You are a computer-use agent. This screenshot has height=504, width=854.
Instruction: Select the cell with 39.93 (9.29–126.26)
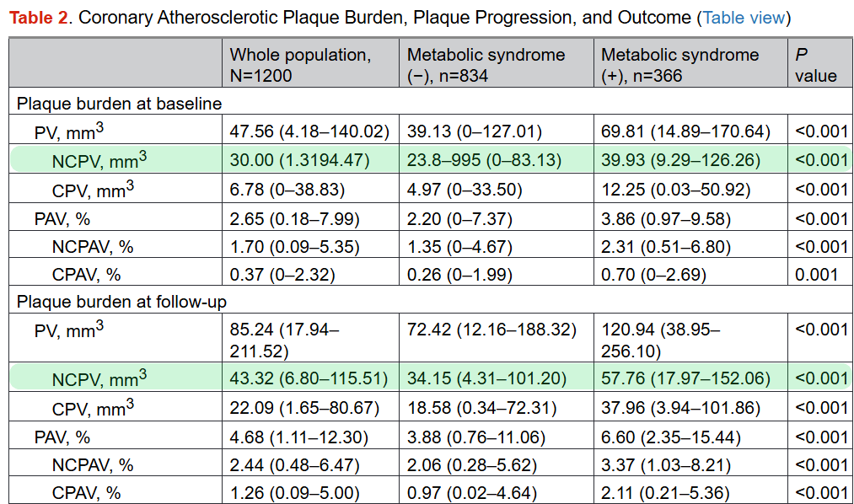(680, 160)
